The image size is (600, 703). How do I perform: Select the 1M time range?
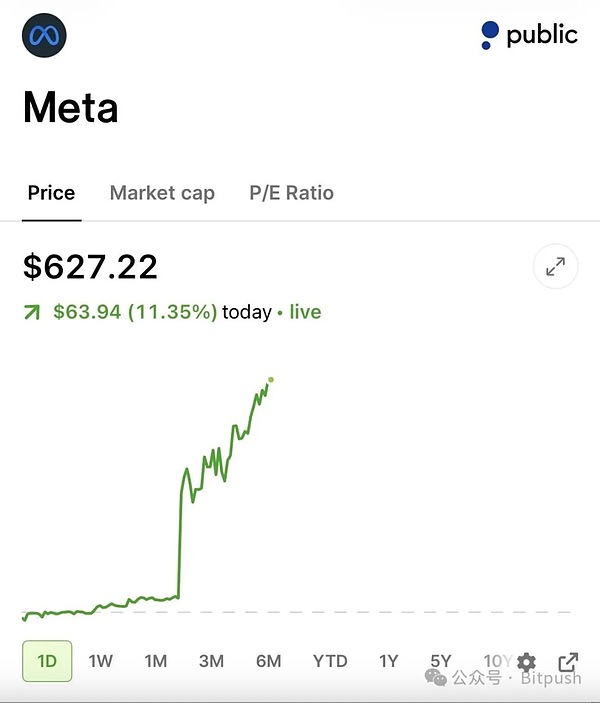[x=156, y=661]
